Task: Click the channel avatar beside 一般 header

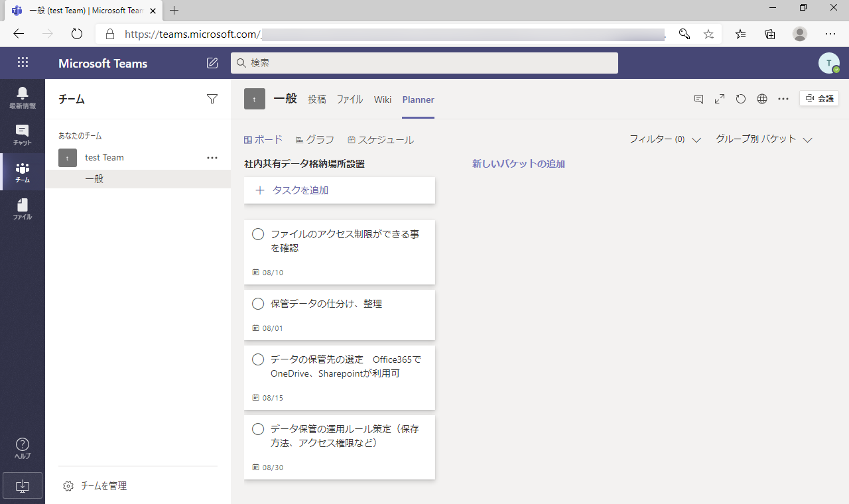Action: pos(255,99)
